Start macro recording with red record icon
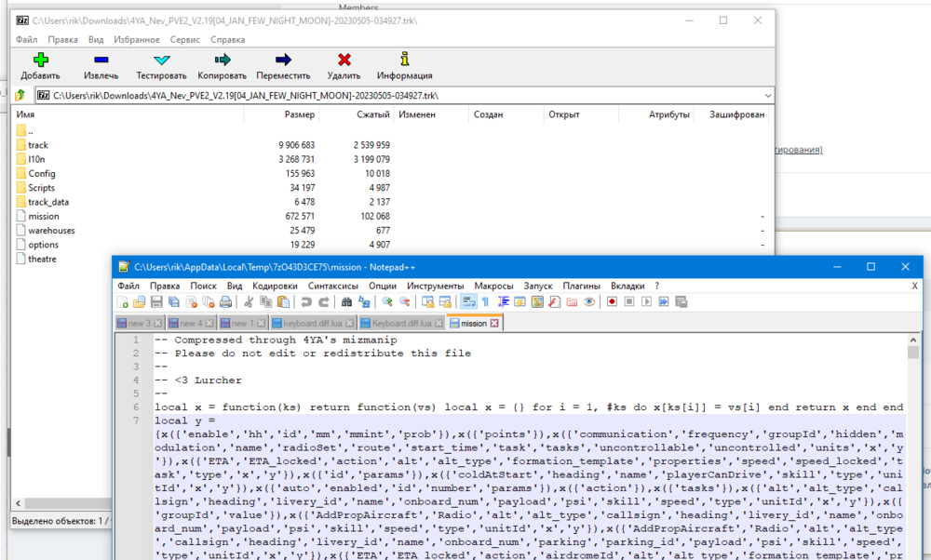This screenshot has height=560, width=931. [613, 302]
